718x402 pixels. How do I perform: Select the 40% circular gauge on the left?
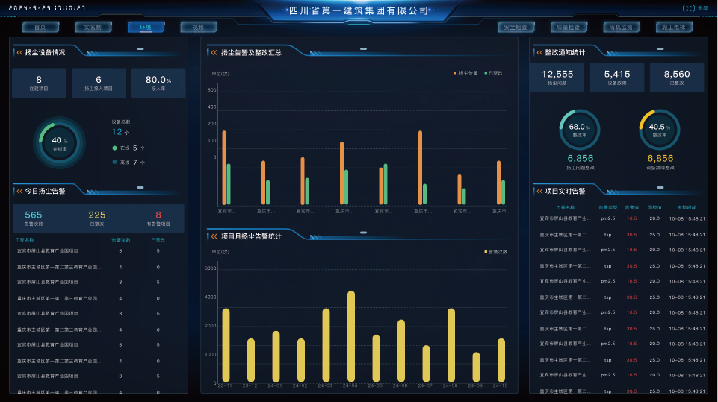(57, 140)
